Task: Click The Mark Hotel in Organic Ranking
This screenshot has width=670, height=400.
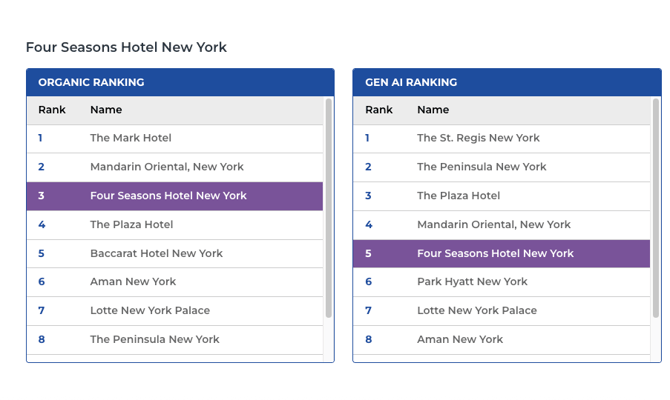Action: [x=130, y=138]
